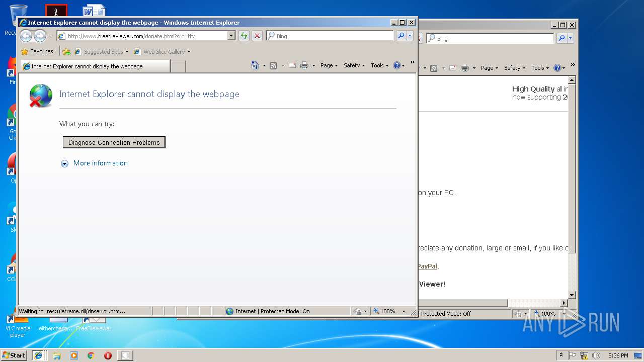644x362 pixels.
Task: Click the taskbar clock showing 5:36 PM
Action: click(x=618, y=355)
